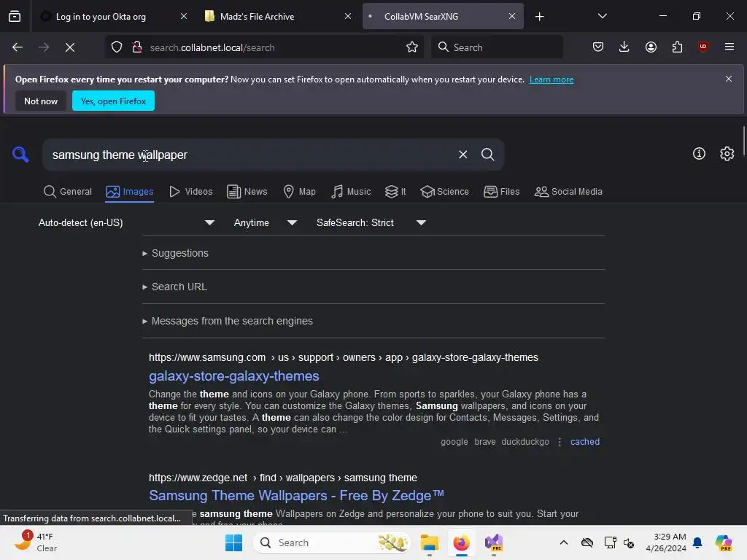
Task: Open File Explorer from taskbar
Action: click(x=429, y=542)
